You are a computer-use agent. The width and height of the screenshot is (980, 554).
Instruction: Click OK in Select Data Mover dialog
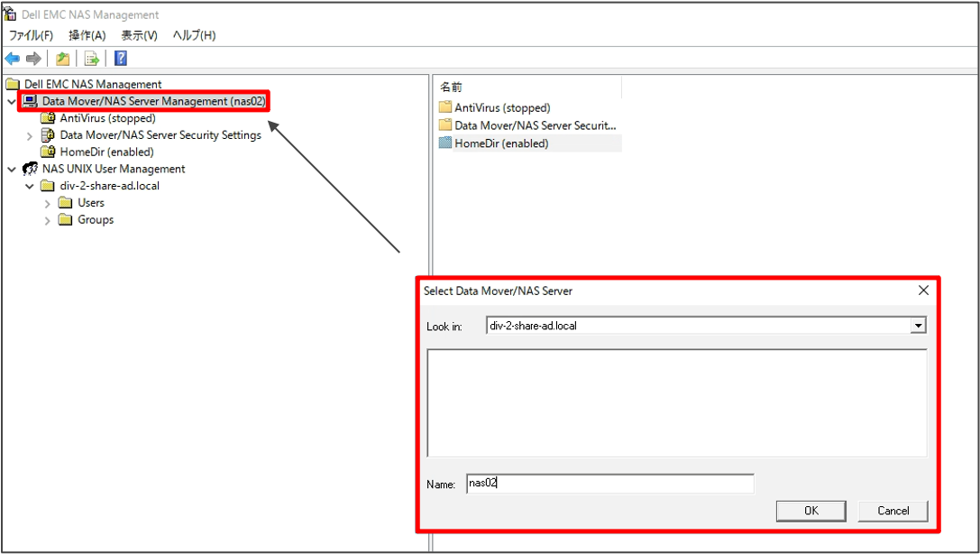pyautogui.click(x=811, y=511)
